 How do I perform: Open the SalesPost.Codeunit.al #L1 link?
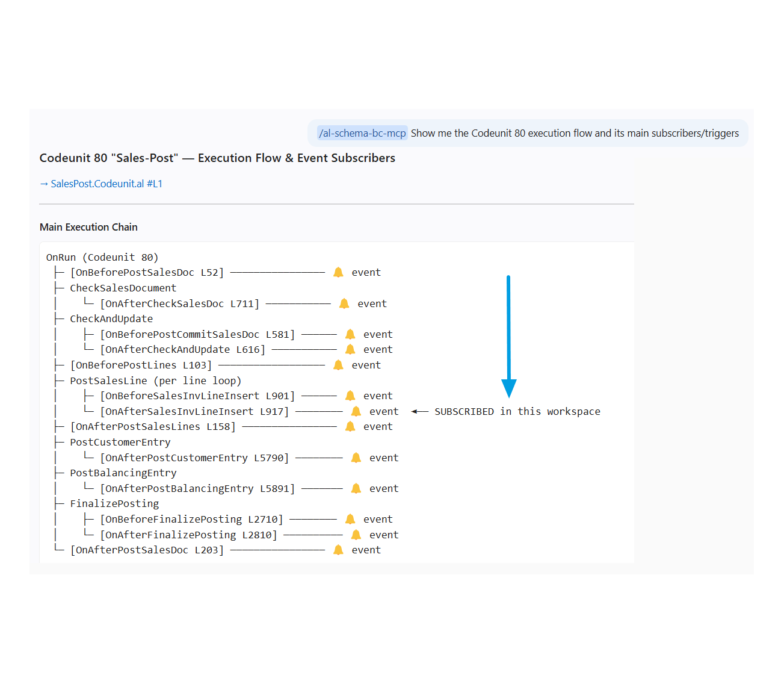pos(106,184)
